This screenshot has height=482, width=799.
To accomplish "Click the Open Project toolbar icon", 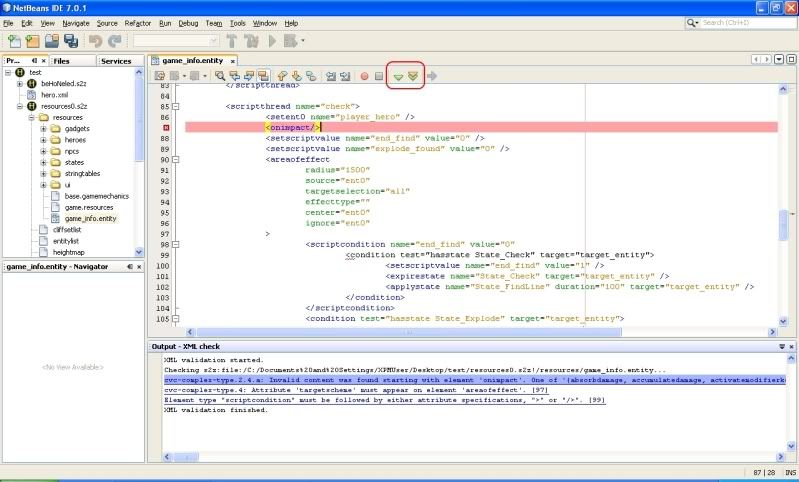I will pyautogui.click(x=52, y=41).
